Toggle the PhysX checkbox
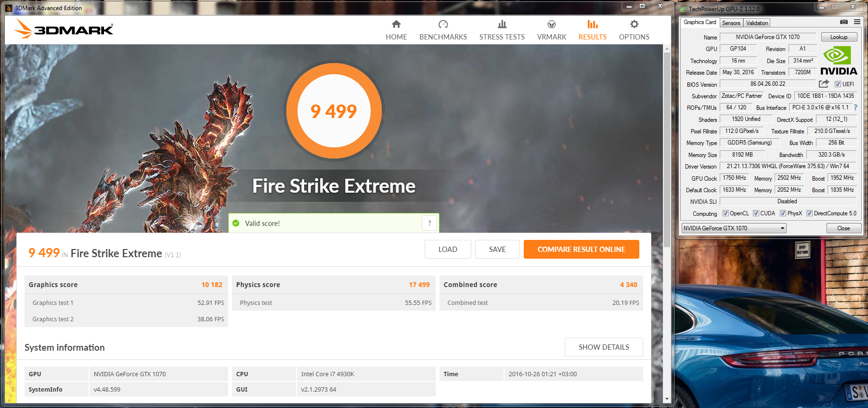The height and width of the screenshot is (408, 868). click(783, 213)
